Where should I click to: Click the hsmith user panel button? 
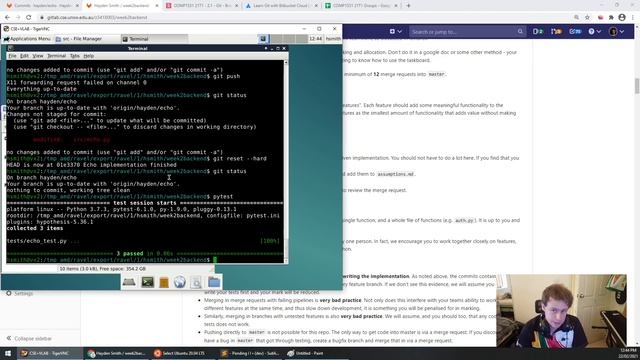click(333, 39)
